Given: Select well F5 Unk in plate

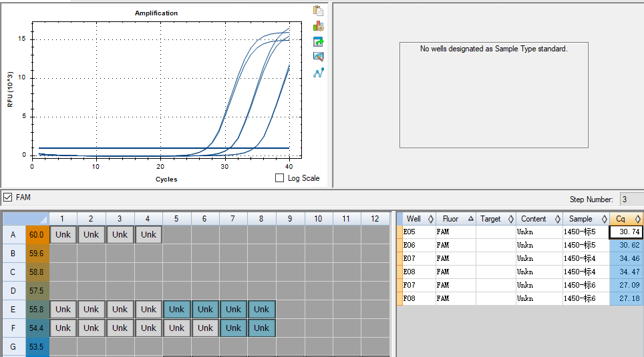Looking at the screenshot, I should (176, 328).
